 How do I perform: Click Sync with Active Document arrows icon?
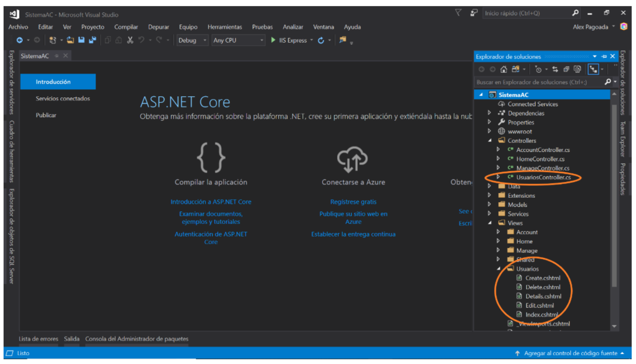555,69
